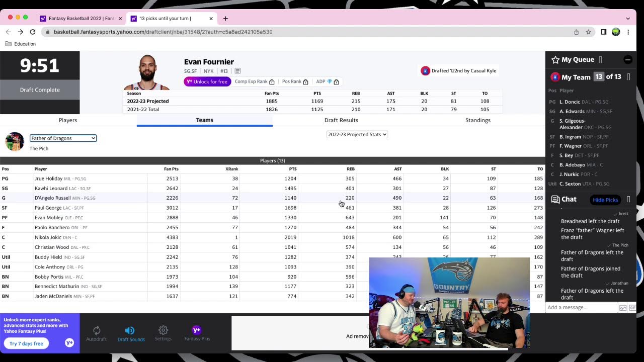Click the ADP lock icon
The image size is (644, 362).
click(336, 82)
